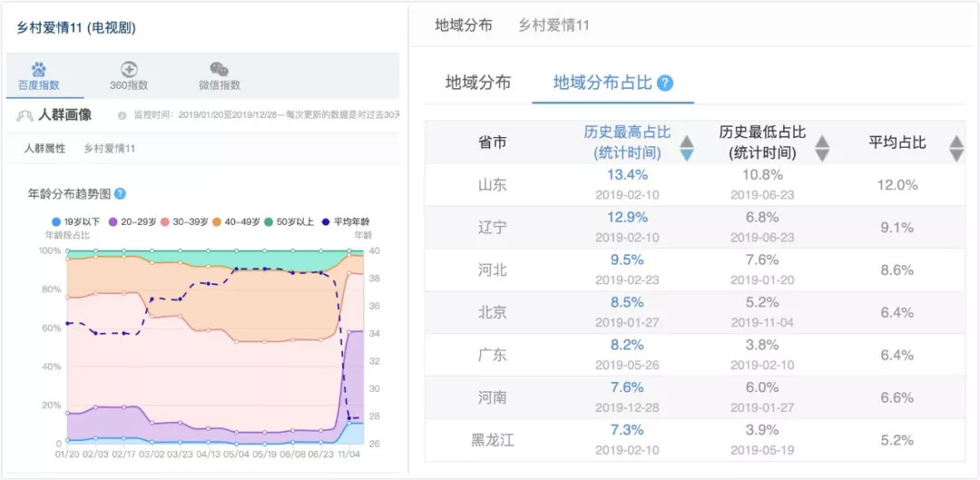Click the WeChat 微信指数 icon

[x=219, y=70]
